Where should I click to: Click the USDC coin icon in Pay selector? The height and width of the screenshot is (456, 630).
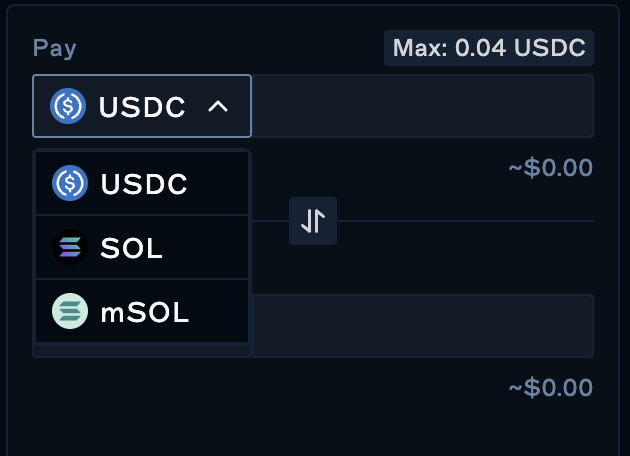69,106
